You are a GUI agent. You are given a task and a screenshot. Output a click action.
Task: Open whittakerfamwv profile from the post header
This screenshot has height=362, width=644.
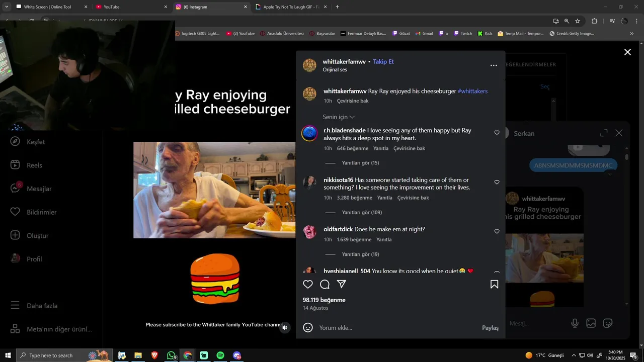coord(344,61)
